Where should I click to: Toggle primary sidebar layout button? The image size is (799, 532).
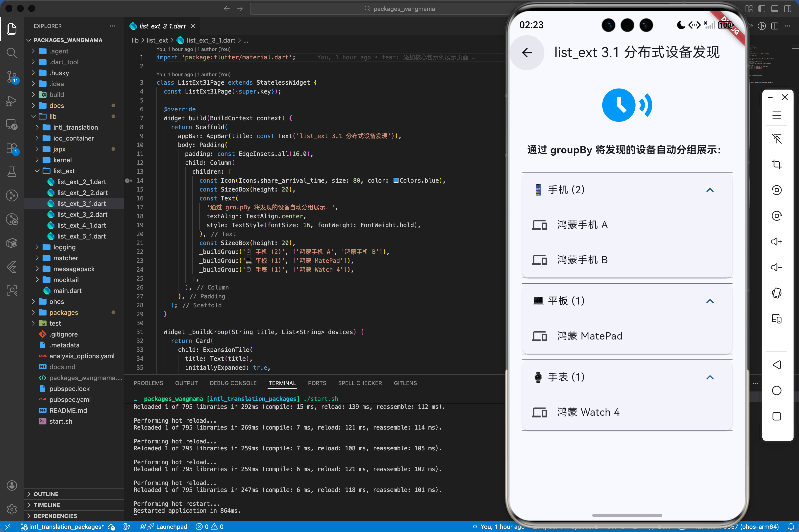pos(762,9)
